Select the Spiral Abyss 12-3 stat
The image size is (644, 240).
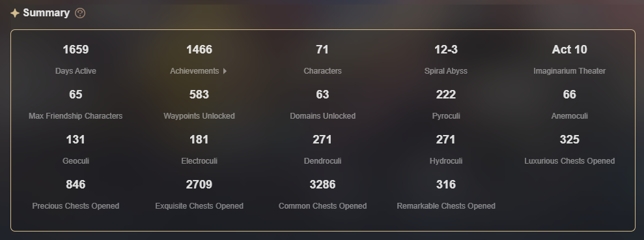click(x=446, y=60)
